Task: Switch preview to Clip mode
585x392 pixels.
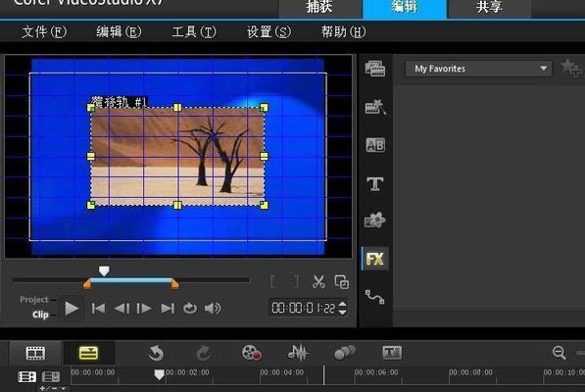Action: [x=40, y=315]
